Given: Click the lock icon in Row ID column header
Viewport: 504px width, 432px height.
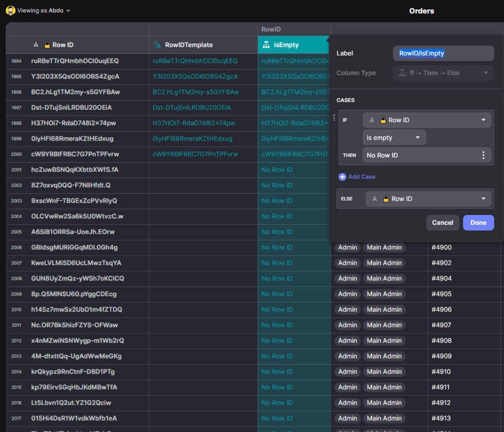Looking at the screenshot, I should [x=47, y=45].
